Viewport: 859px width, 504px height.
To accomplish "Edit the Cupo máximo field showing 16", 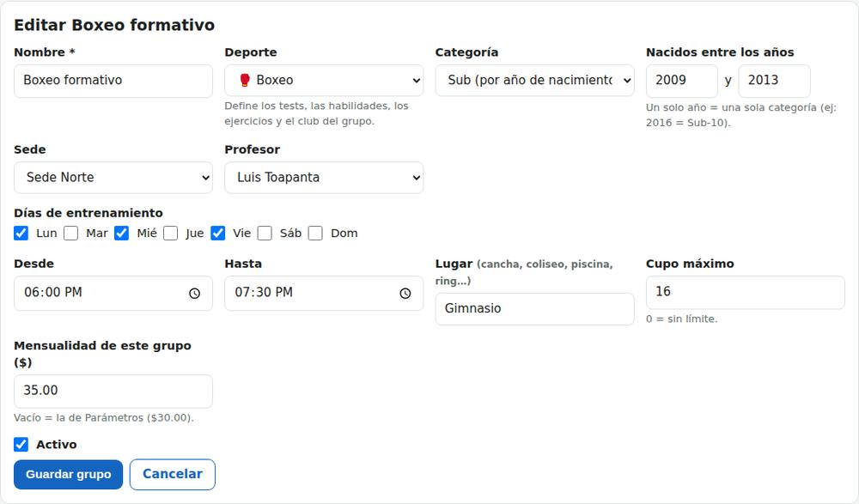I will click(746, 292).
